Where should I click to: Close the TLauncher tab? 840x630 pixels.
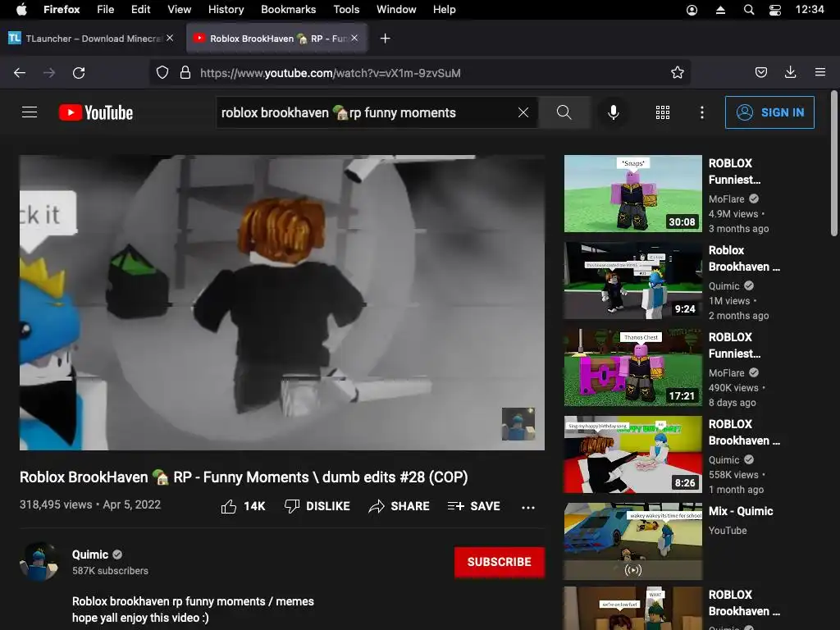pos(170,38)
